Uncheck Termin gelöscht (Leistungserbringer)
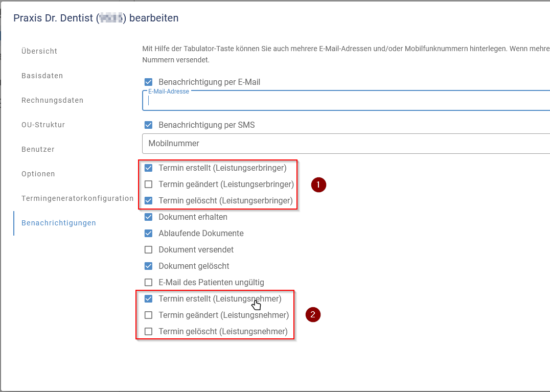This screenshot has width=550, height=392. (x=149, y=201)
